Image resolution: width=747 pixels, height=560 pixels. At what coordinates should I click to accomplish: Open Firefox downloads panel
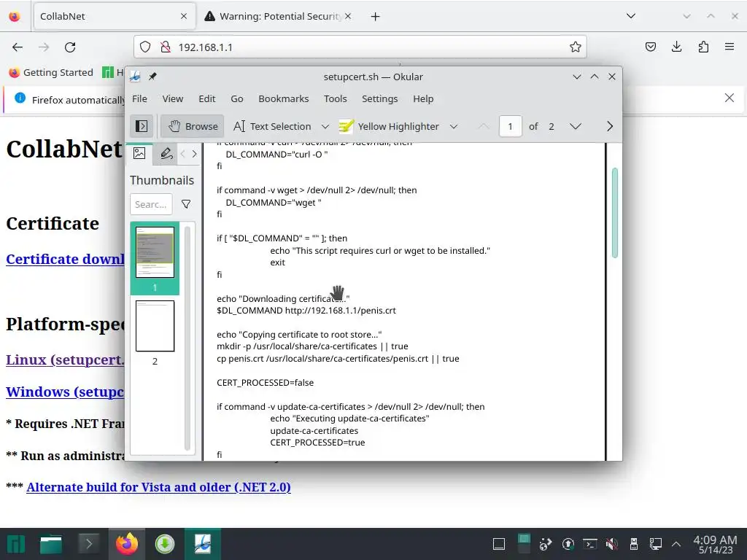coord(676,47)
